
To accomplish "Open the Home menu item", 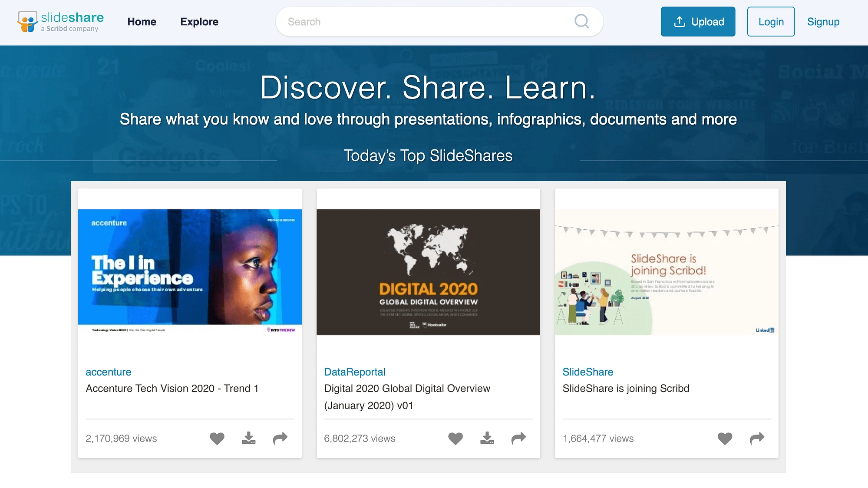I will coord(142,22).
